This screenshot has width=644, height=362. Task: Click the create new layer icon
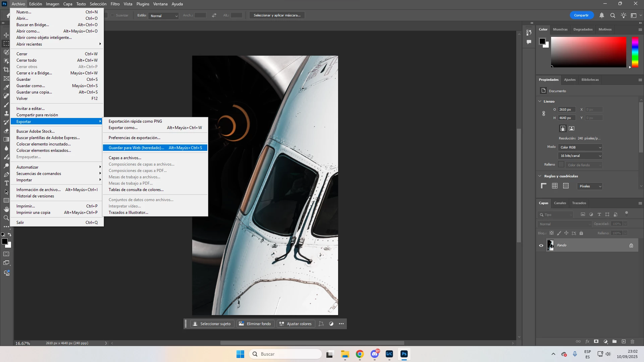coord(624,342)
